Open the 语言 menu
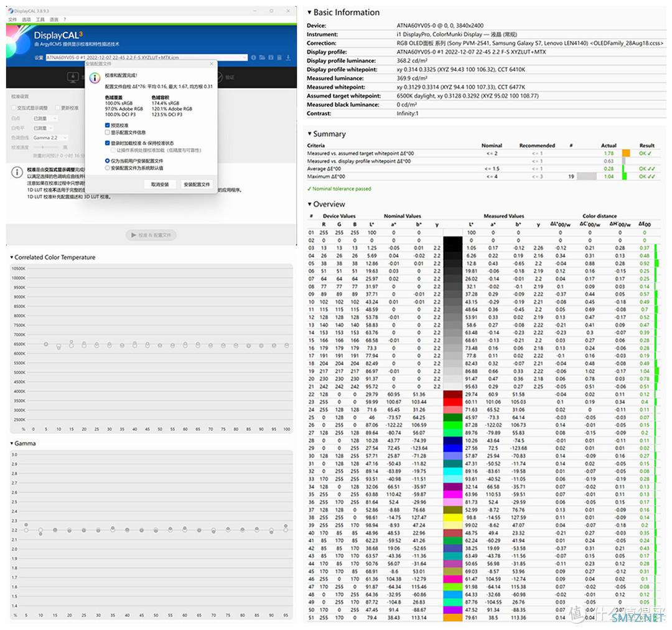 pos(54,19)
